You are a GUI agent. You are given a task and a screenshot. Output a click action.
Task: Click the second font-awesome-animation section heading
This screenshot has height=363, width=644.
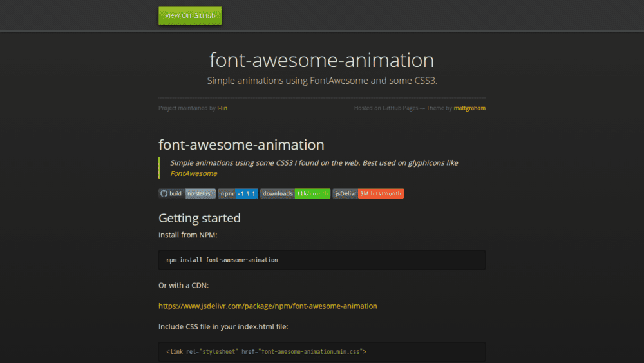pos(241,144)
